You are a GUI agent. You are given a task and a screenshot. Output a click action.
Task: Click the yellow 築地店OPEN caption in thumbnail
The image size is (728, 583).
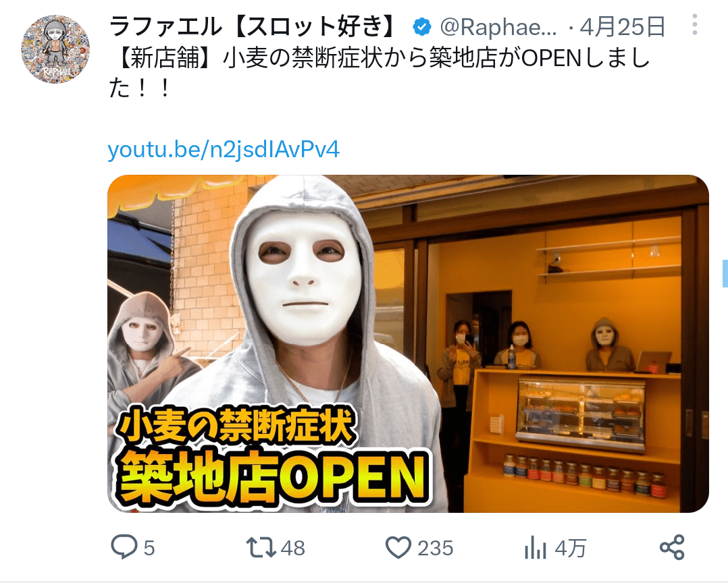tap(274, 478)
